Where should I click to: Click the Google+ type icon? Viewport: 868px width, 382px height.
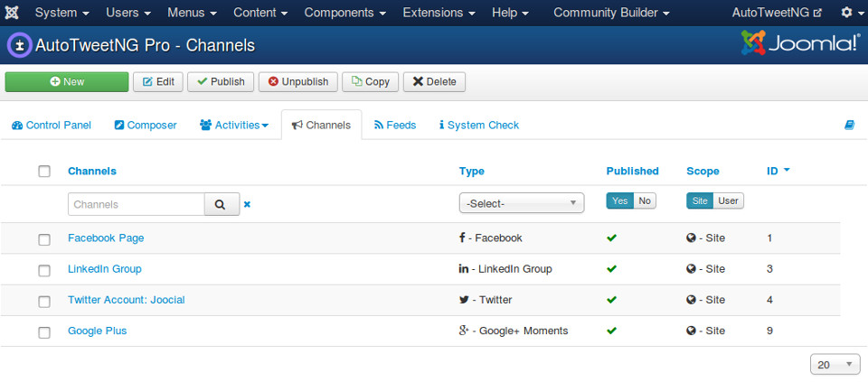(x=464, y=331)
